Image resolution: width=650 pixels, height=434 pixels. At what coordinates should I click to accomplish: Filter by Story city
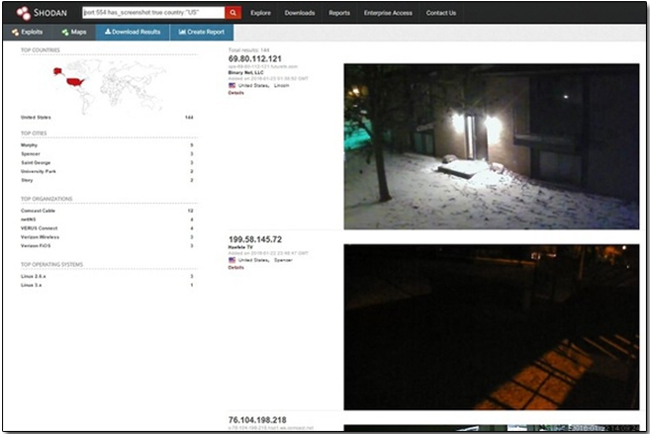pyautogui.click(x=27, y=180)
